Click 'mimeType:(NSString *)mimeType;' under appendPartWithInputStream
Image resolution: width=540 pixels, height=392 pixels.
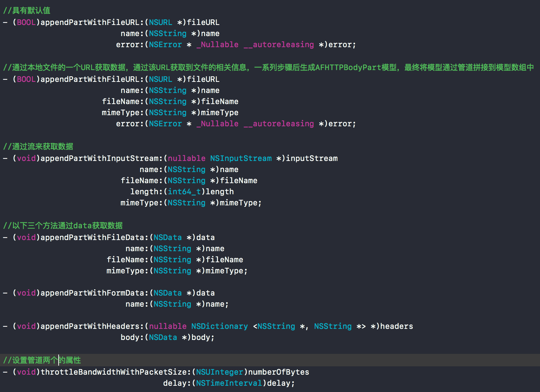(x=191, y=203)
